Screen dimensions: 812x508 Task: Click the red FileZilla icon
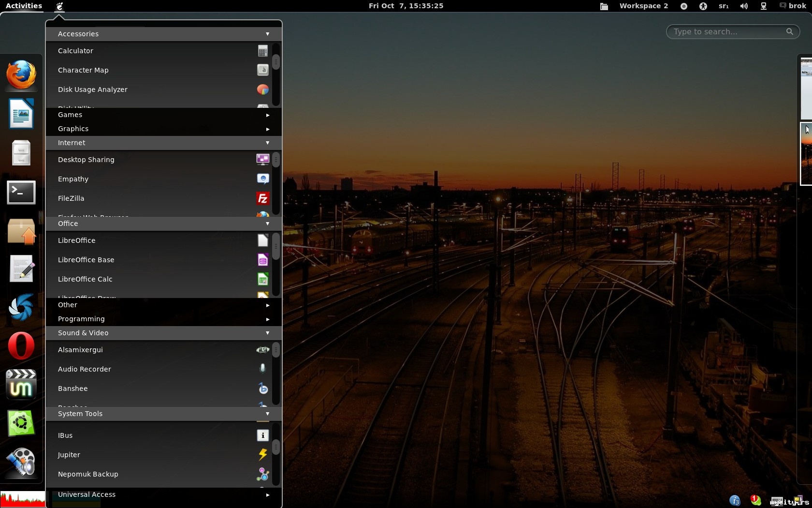(x=263, y=198)
